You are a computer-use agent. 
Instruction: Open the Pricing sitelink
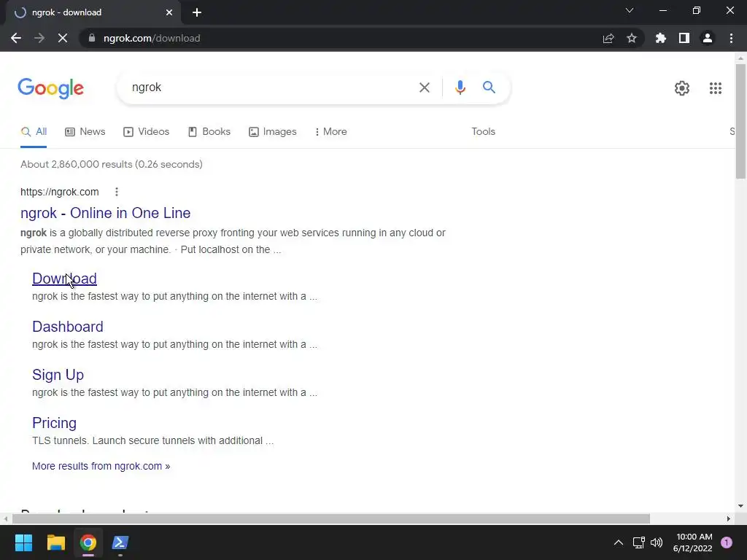point(54,423)
